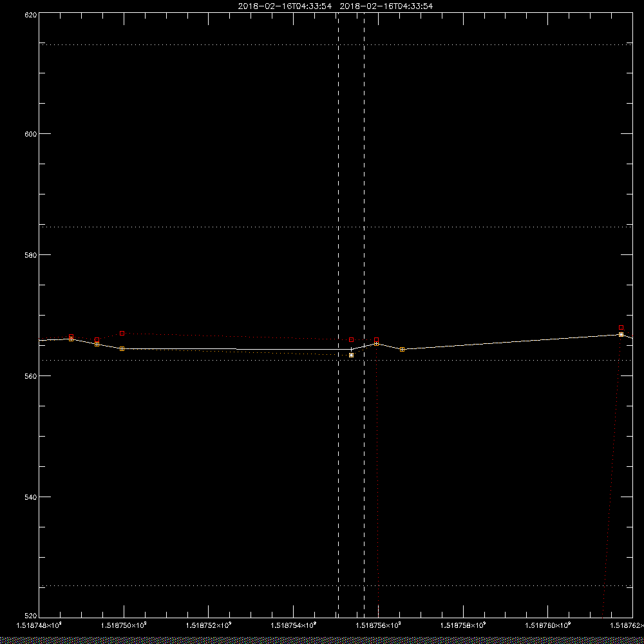The image size is (644, 644).
Task: Select starred orange marker at far right of plot
Action: pos(621,334)
